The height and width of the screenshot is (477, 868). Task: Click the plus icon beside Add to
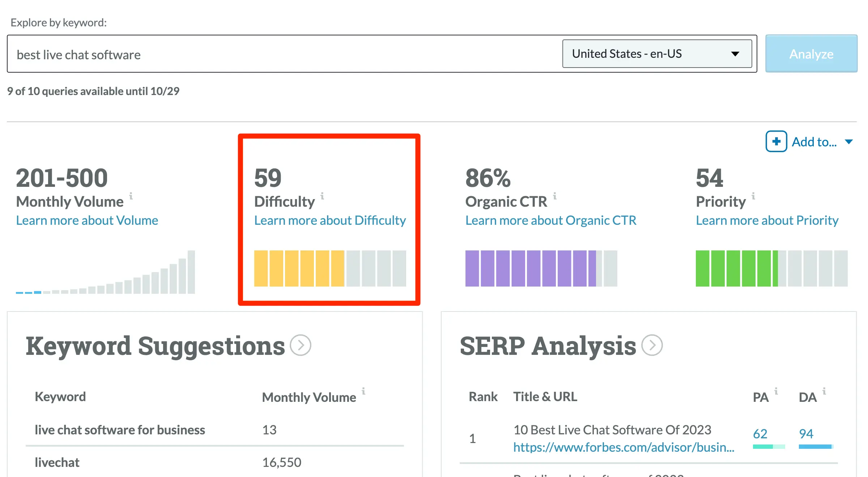point(776,141)
